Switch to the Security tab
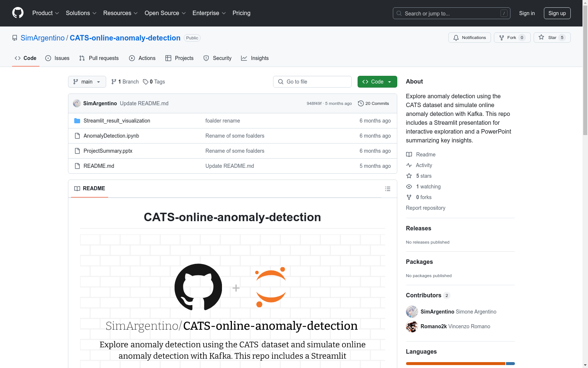Viewport: 588px width, 368px height. (218, 58)
